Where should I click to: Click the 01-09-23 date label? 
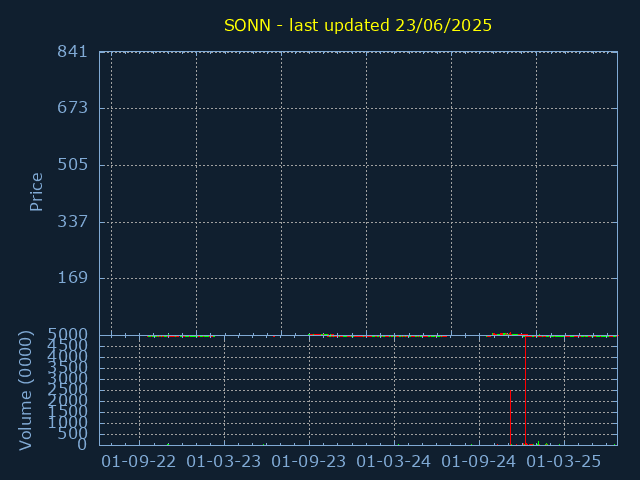(309, 462)
